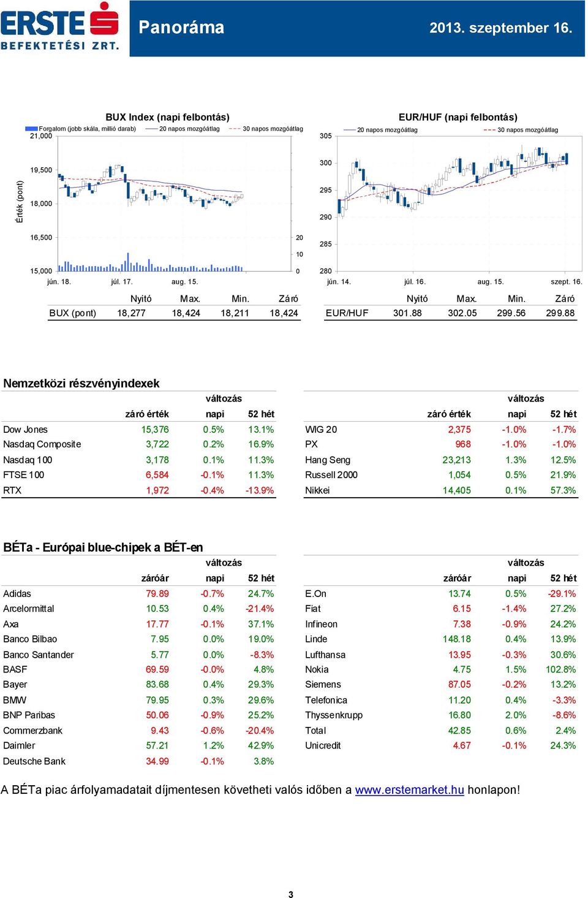
Task: Select the BUX Záró value 18,424
Action: click(x=284, y=313)
